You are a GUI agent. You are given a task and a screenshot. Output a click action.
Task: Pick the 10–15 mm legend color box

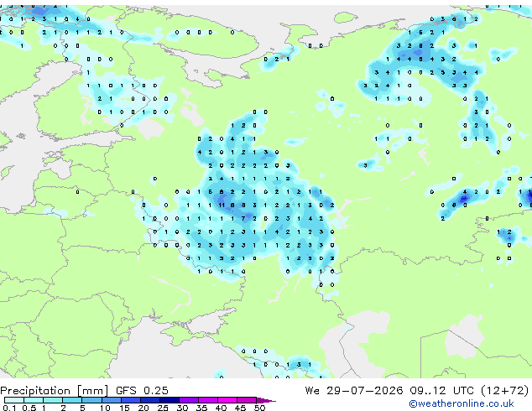click(x=111, y=400)
